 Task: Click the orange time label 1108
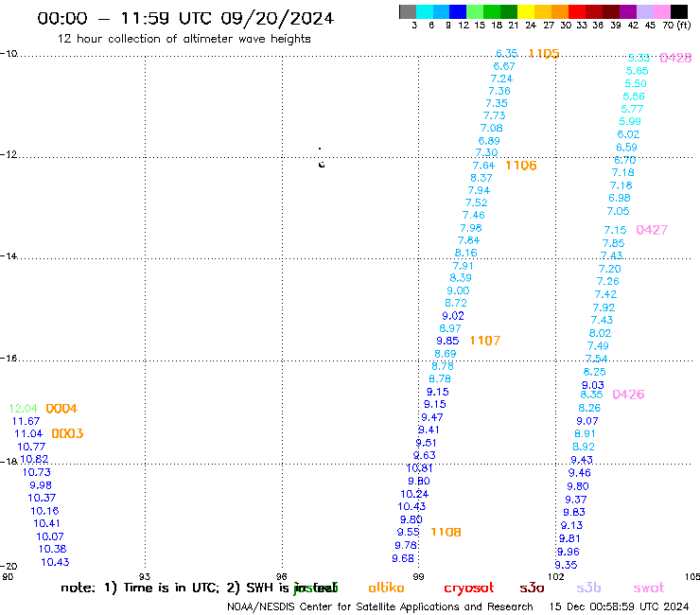pyautogui.click(x=446, y=532)
